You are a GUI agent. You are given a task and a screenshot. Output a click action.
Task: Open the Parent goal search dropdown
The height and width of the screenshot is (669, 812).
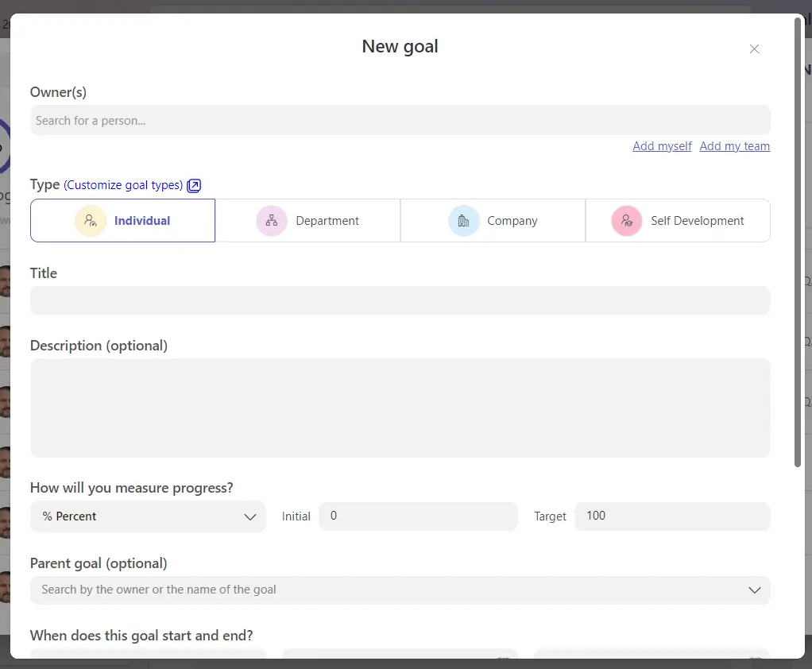(x=400, y=590)
